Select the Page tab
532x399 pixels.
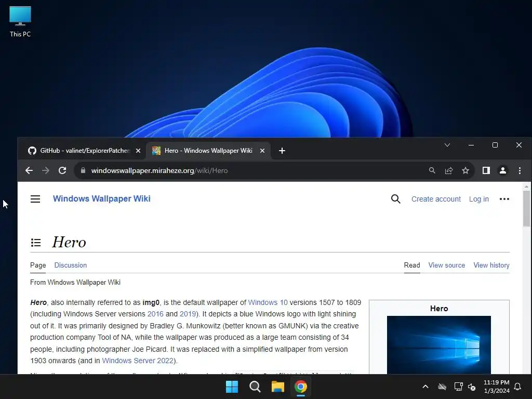tap(38, 265)
